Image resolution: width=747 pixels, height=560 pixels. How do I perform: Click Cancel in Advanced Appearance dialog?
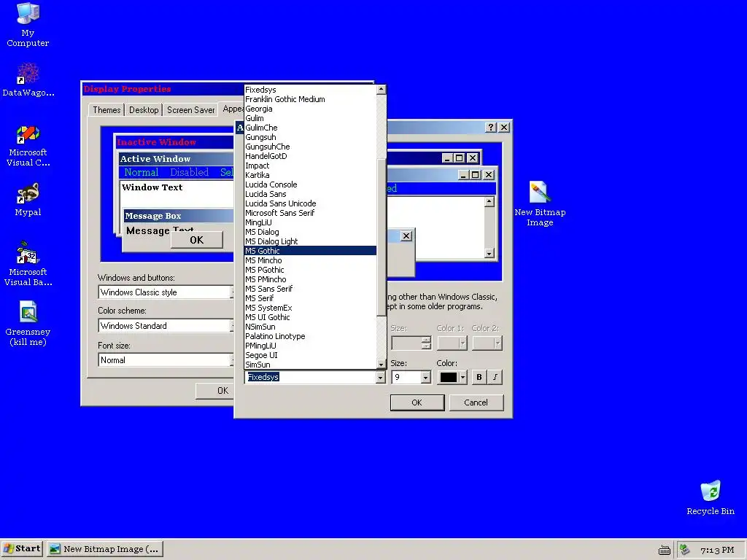coord(476,402)
